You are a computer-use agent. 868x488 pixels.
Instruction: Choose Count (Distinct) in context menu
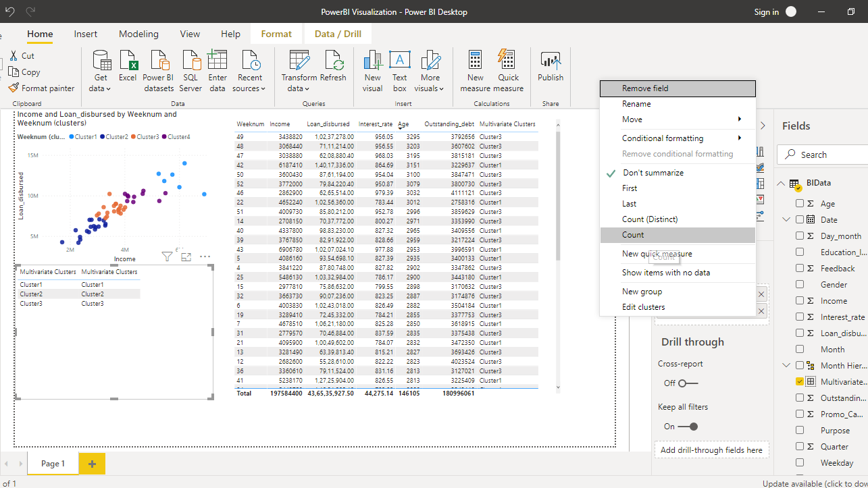678,219
